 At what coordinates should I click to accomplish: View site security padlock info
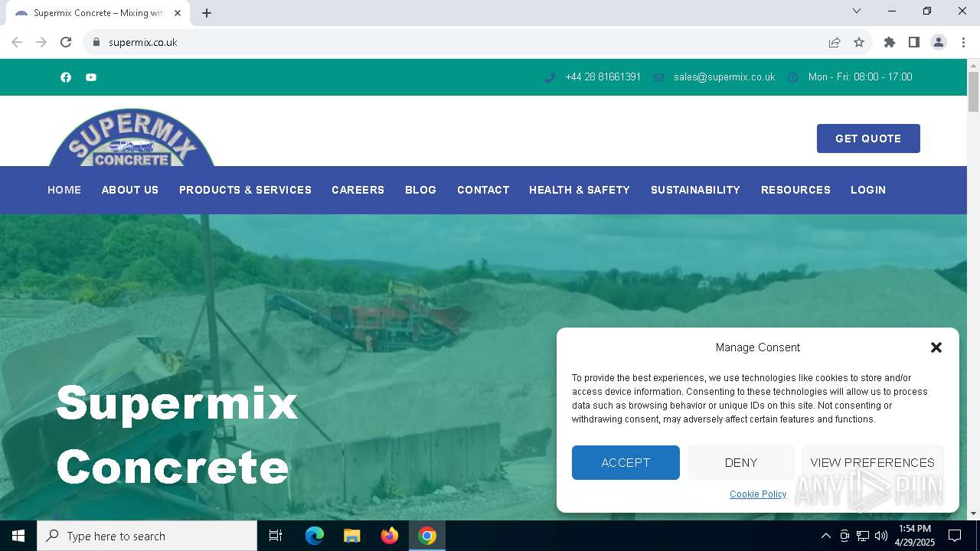(x=96, y=42)
